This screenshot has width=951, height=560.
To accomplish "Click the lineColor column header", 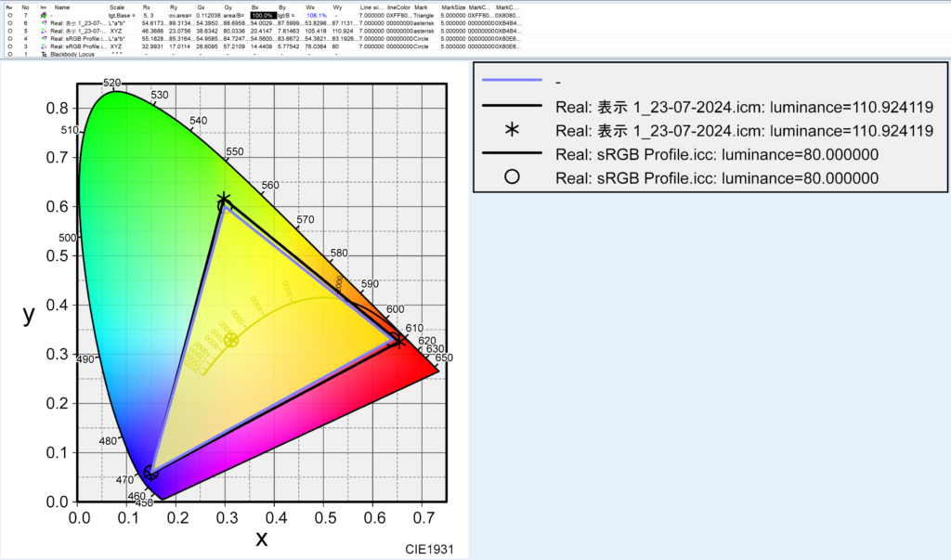I will click(x=398, y=7).
